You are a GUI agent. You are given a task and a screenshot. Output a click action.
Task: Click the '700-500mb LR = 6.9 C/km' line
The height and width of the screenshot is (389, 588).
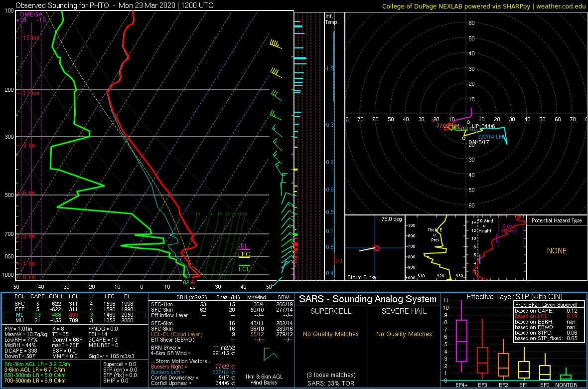click(x=35, y=381)
